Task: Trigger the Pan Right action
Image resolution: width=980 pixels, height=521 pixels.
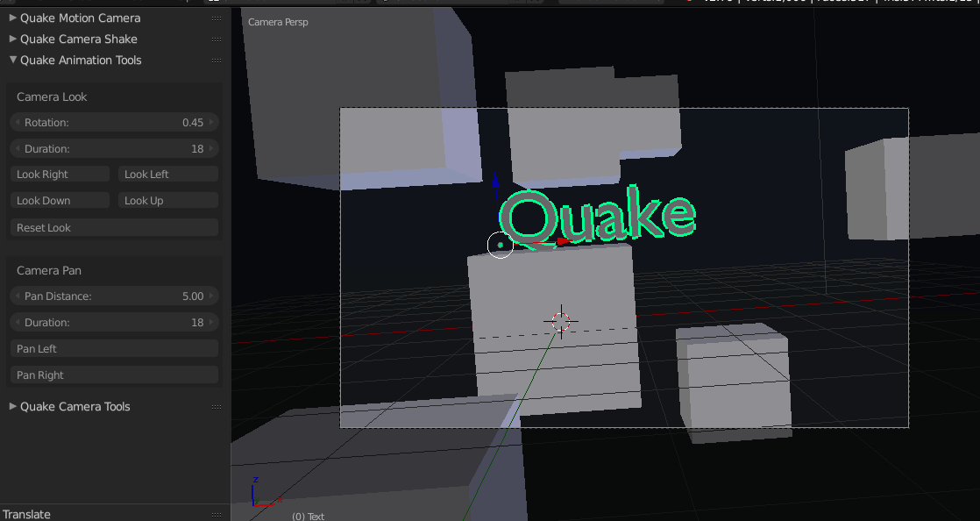Action: click(114, 375)
